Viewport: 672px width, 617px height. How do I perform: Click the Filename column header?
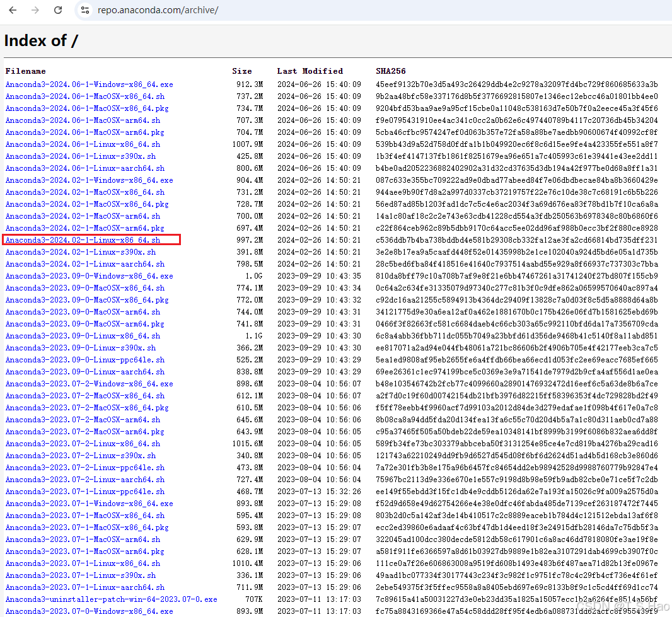tap(25, 71)
